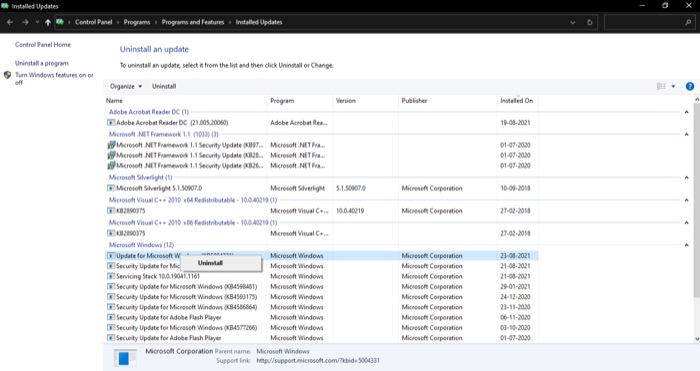Open Uninstall a program link
The image size is (700, 371).
[x=42, y=63]
